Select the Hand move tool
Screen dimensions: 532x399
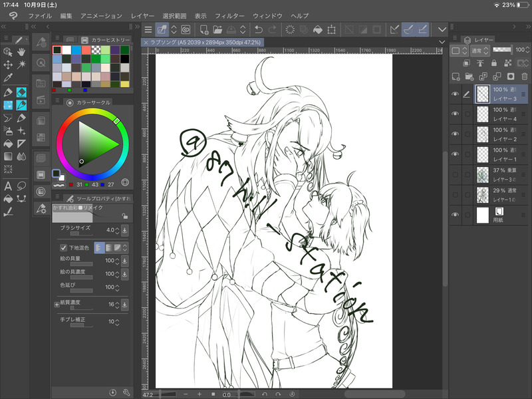(21, 52)
